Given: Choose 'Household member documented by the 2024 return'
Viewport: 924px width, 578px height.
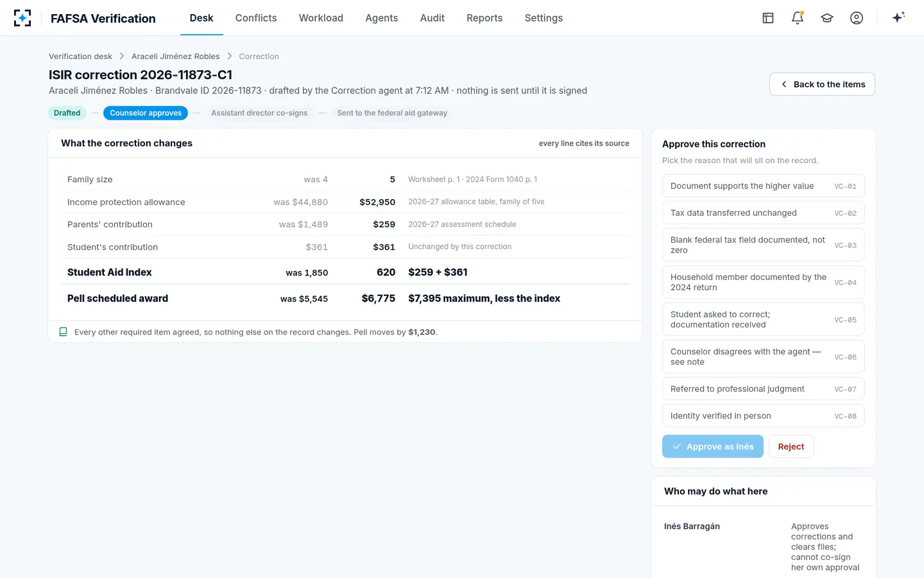Looking at the screenshot, I should 764,282.
